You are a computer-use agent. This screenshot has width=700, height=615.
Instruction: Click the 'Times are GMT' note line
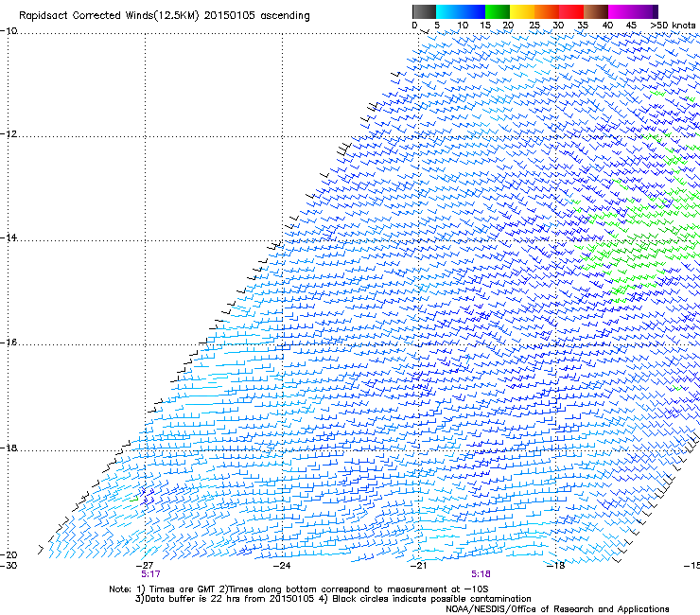[x=299, y=589]
